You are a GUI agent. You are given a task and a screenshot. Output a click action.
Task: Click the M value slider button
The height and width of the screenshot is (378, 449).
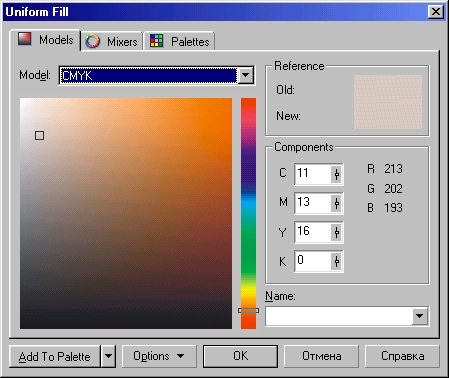pyautogui.click(x=337, y=203)
